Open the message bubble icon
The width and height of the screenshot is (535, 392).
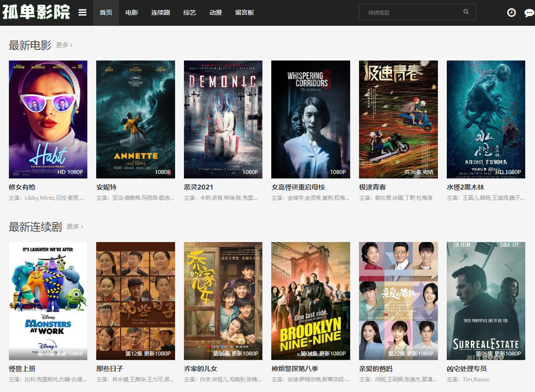coord(529,12)
